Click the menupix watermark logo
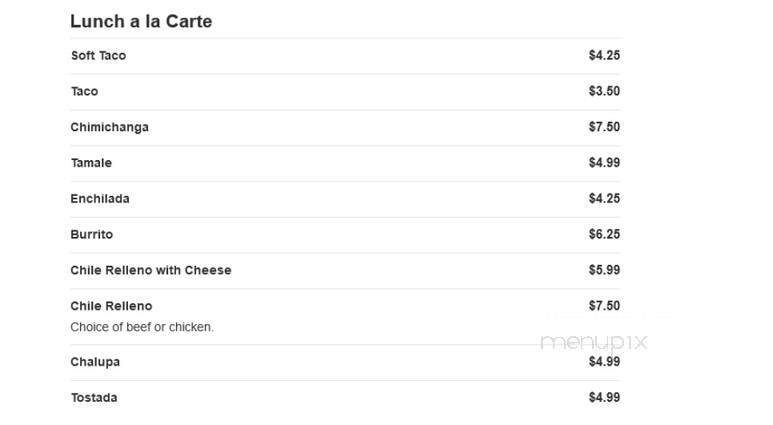The image size is (773, 425). coord(594,342)
